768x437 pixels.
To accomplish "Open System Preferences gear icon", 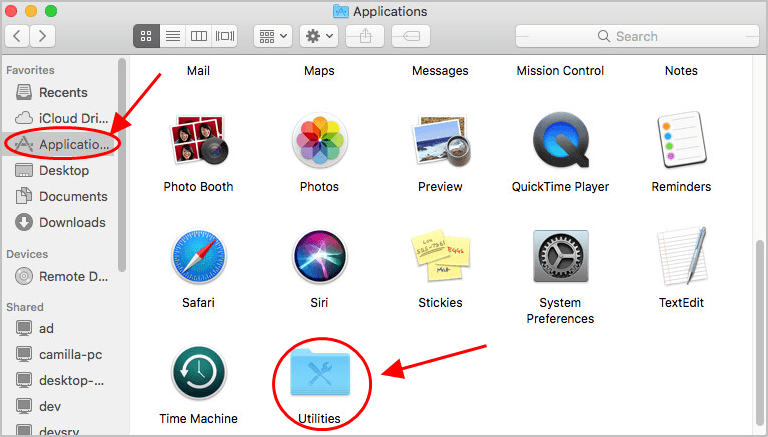I will tap(561, 256).
